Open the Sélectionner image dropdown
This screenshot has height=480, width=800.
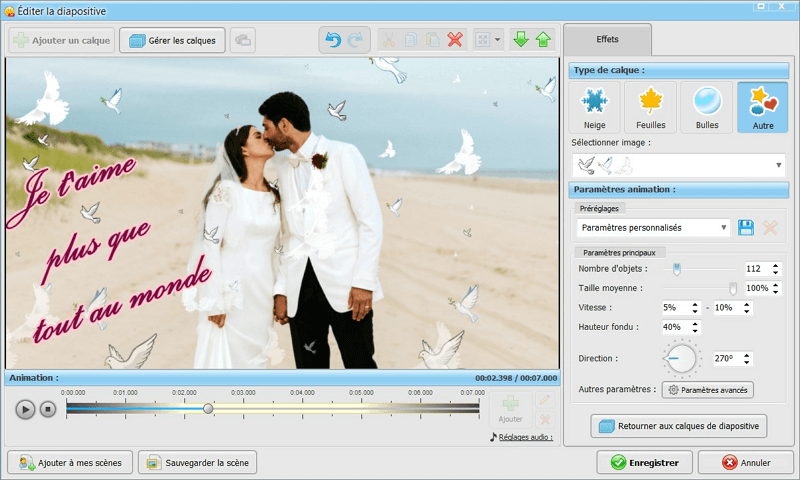tap(679, 165)
